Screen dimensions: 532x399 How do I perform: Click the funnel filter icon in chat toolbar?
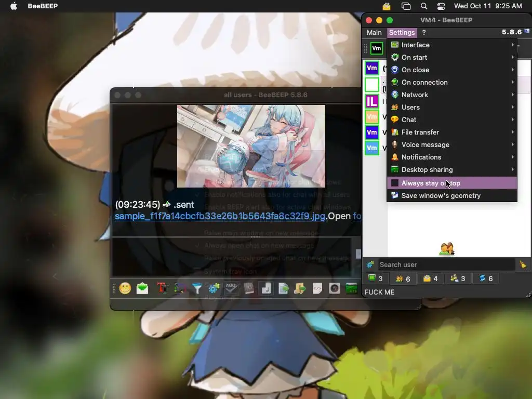click(197, 288)
